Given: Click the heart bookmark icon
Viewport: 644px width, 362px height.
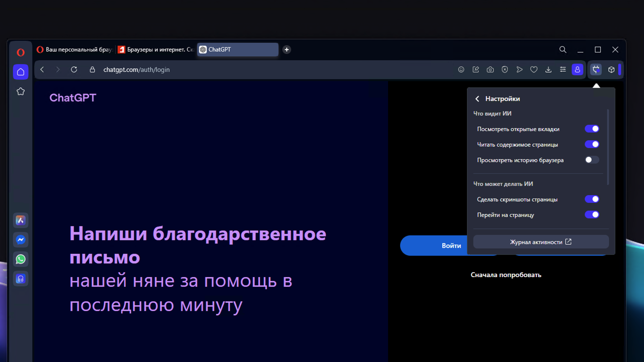Looking at the screenshot, I should click(534, 70).
